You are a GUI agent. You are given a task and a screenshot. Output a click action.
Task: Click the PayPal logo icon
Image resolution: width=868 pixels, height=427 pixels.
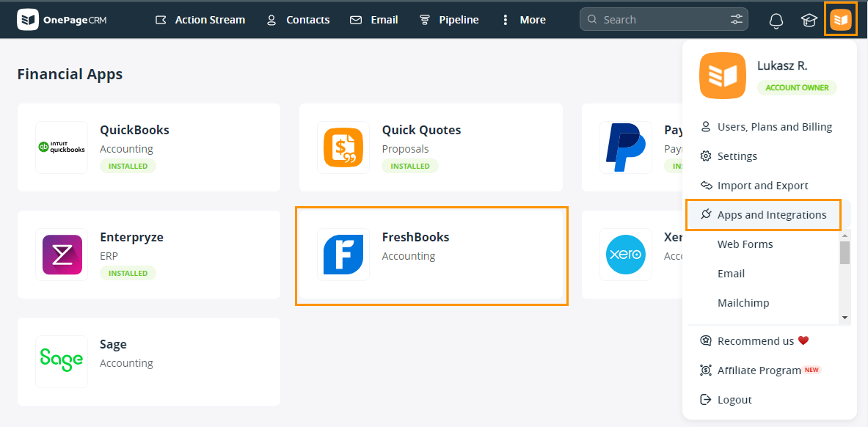pyautogui.click(x=626, y=147)
